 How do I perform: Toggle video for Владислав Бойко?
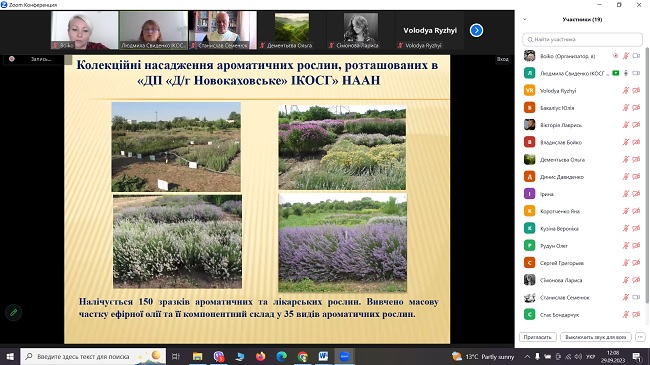(636, 142)
